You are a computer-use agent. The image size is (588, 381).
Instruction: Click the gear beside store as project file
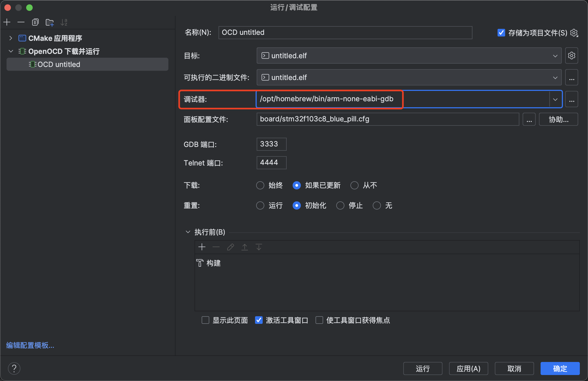[574, 33]
